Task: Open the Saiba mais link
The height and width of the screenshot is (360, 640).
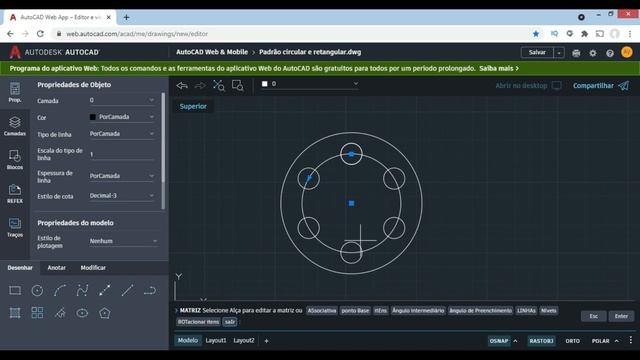Action: coord(499,69)
